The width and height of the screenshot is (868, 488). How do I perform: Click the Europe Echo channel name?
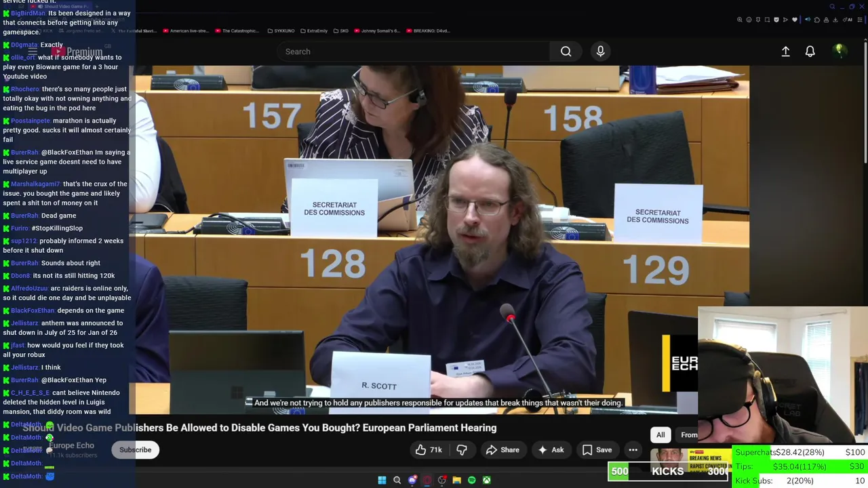(71, 445)
